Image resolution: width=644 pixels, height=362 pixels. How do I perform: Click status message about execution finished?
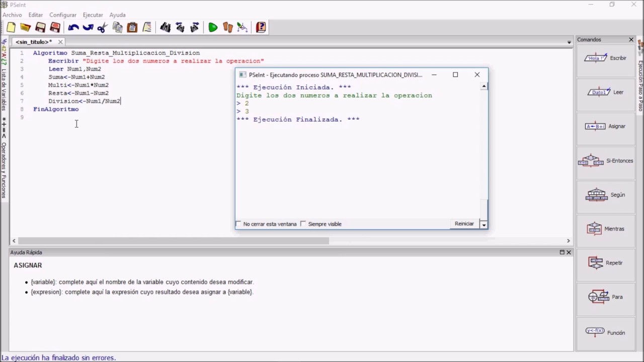pos(59,358)
